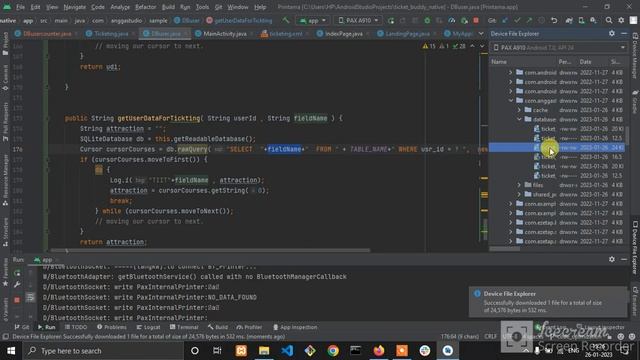Open Run panel gear settings

click(x=611, y=259)
